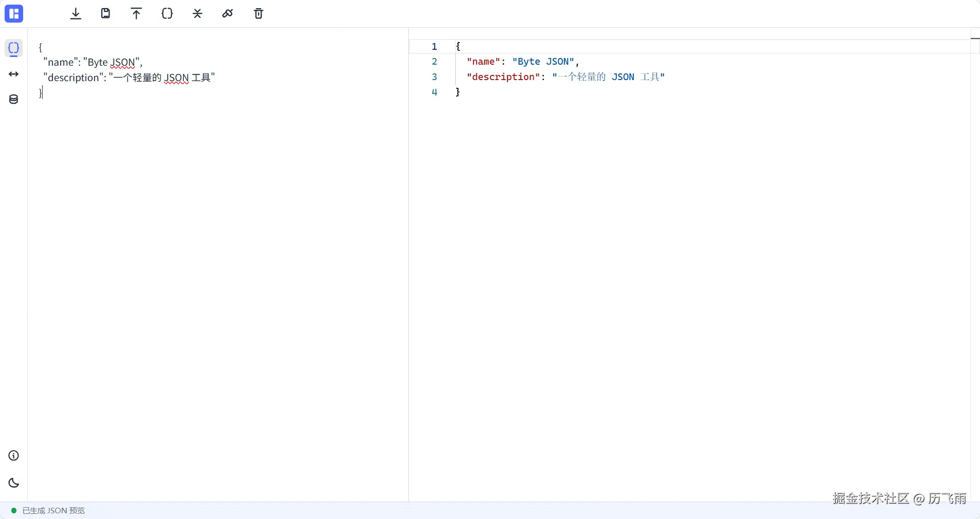
Task: Save JSON using the floppy disk icon
Action: click(106, 14)
